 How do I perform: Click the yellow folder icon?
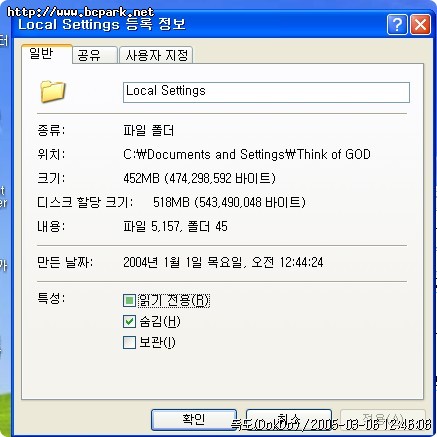[x=52, y=91]
